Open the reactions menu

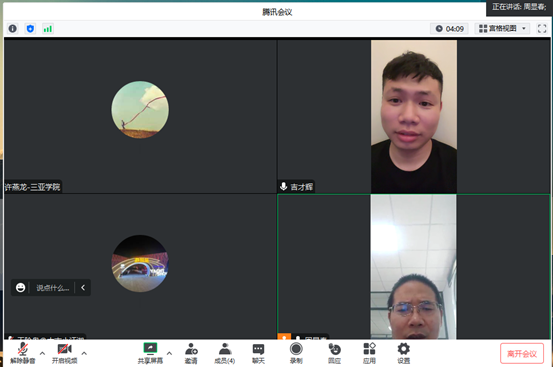tap(334, 353)
